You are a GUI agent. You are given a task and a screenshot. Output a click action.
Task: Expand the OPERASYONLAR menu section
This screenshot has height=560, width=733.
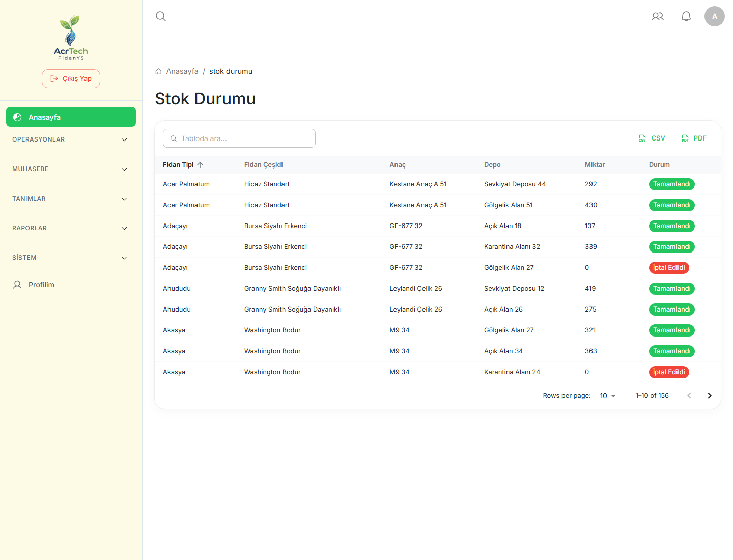[71, 139]
